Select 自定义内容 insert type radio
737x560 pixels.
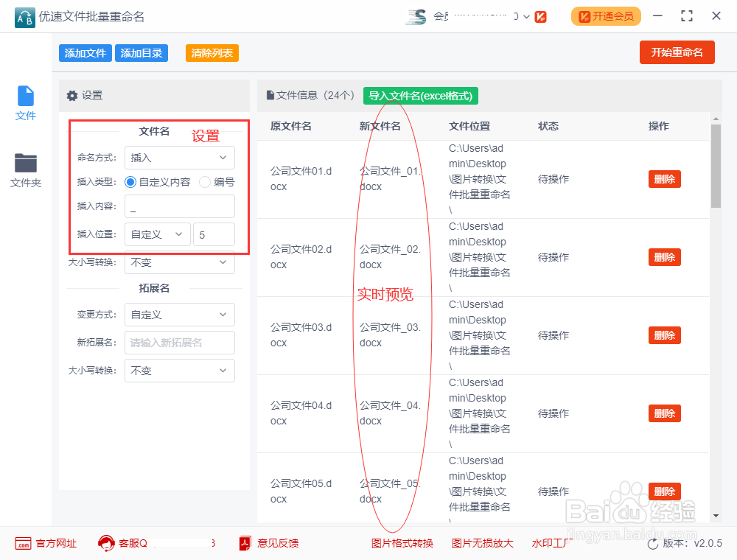point(130,182)
